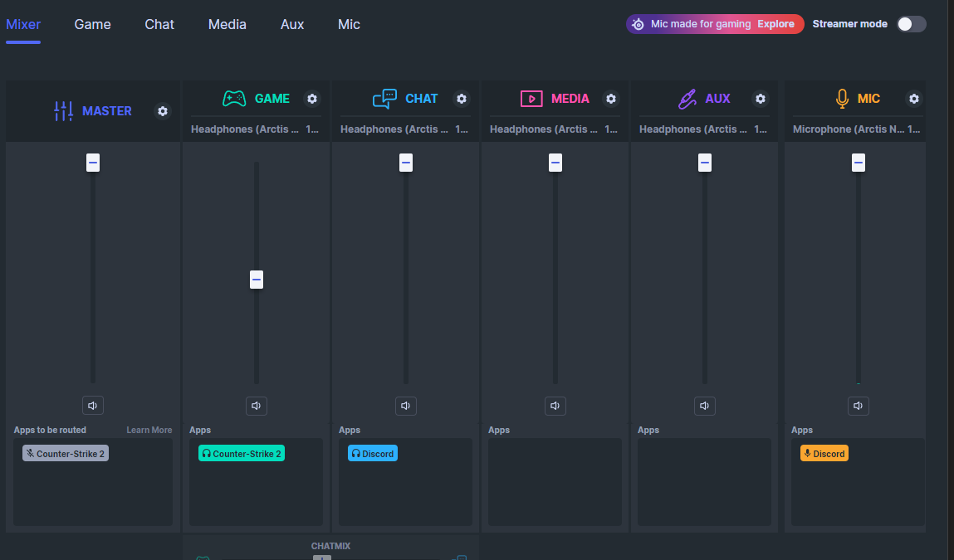Switch to the Chat tab
This screenshot has height=560, width=954.
pos(159,24)
